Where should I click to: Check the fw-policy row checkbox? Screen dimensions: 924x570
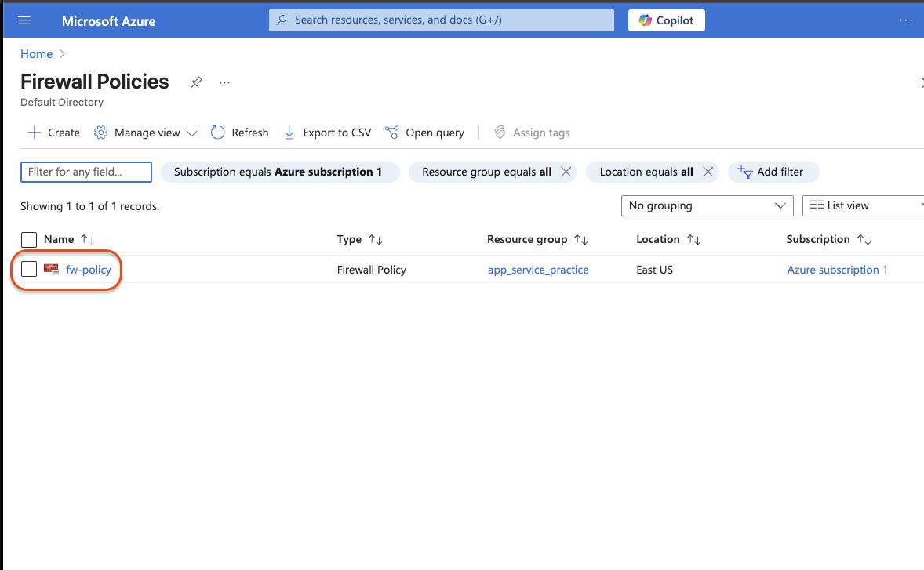click(29, 269)
